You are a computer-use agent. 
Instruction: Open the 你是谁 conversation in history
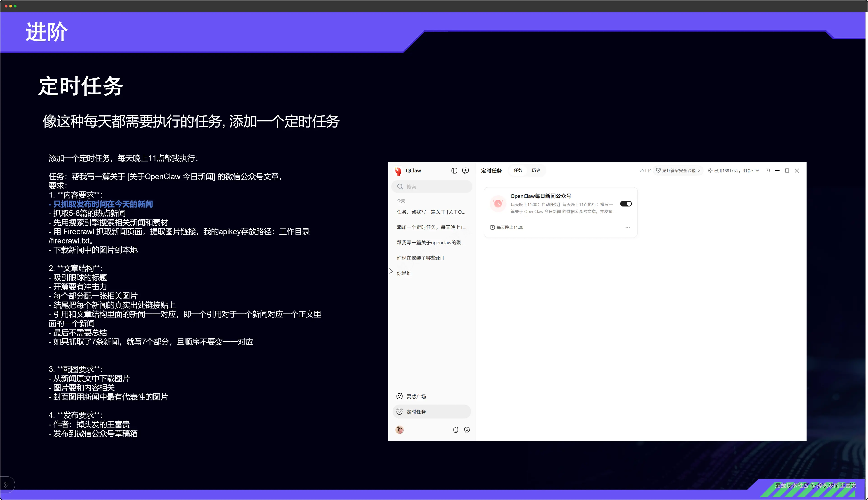point(404,273)
